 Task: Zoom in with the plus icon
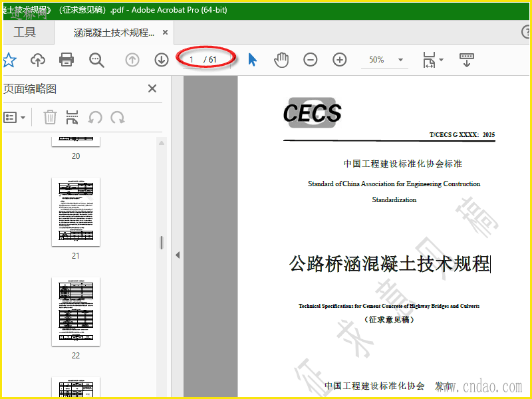340,60
